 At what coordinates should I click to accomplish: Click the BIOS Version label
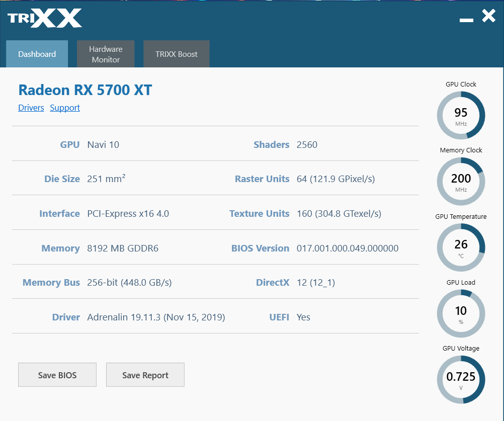[x=261, y=248]
